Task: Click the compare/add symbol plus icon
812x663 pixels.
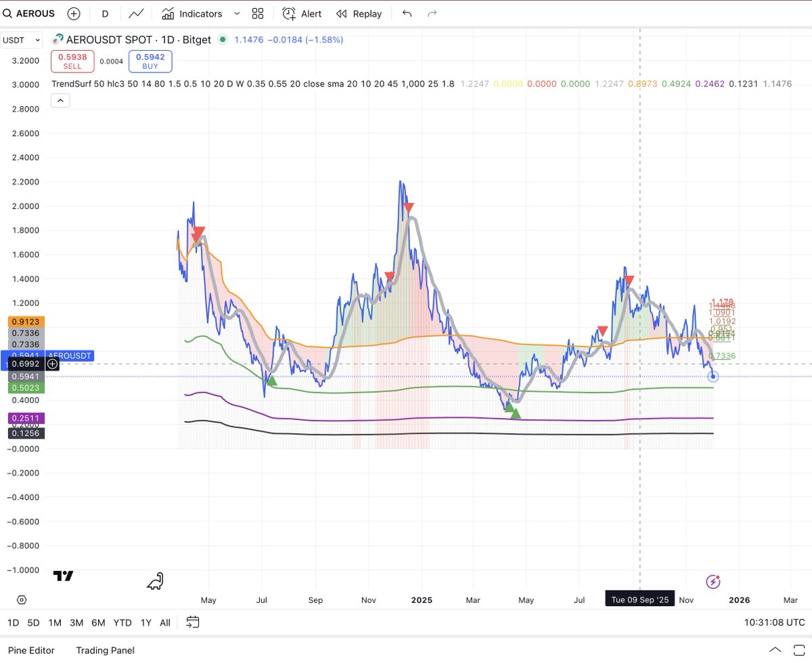Action: point(74,14)
